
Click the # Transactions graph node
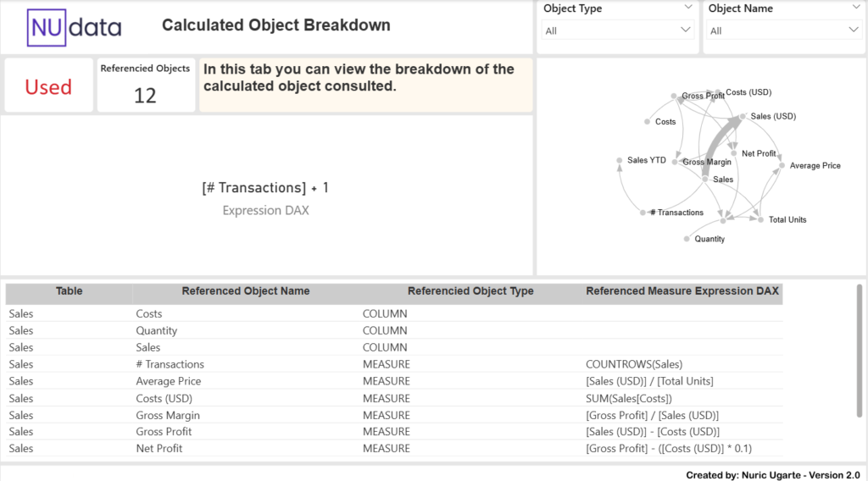pyautogui.click(x=644, y=213)
